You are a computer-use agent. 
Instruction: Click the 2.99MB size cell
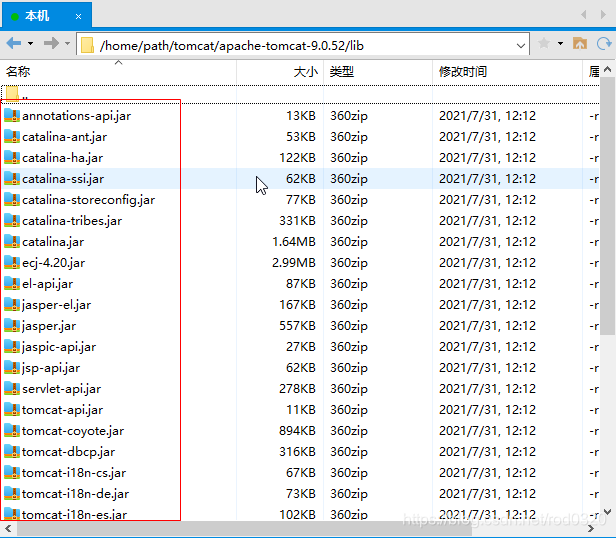[x=294, y=263]
